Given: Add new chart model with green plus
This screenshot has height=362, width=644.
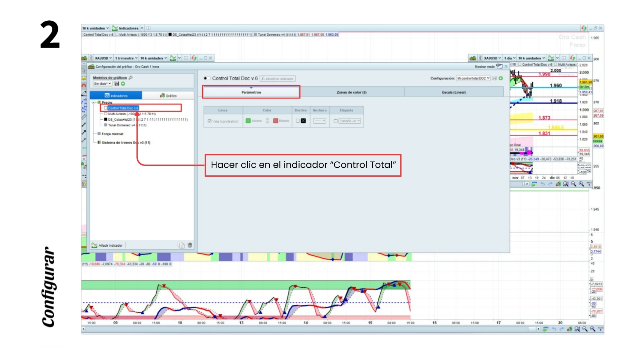Looking at the screenshot, I should [x=123, y=83].
